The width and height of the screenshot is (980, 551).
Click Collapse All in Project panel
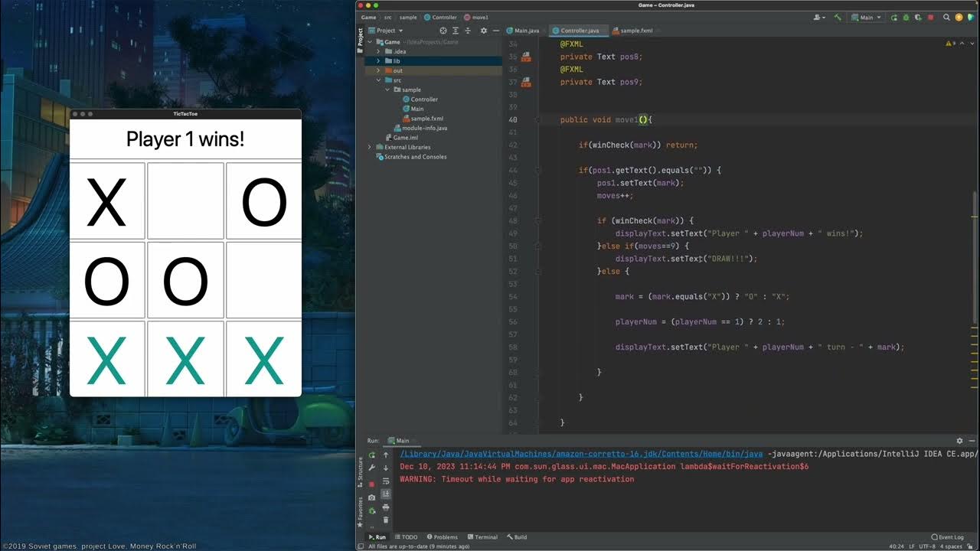(x=466, y=31)
